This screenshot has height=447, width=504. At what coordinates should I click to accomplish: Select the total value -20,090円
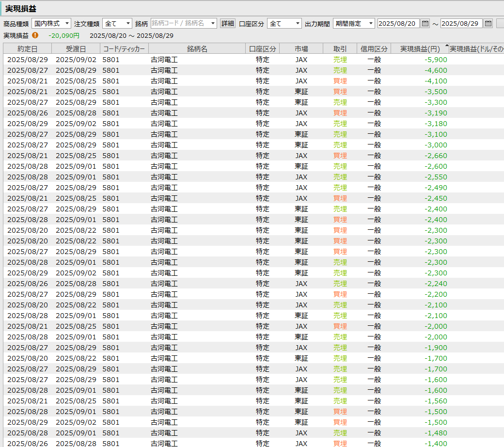[x=64, y=36]
